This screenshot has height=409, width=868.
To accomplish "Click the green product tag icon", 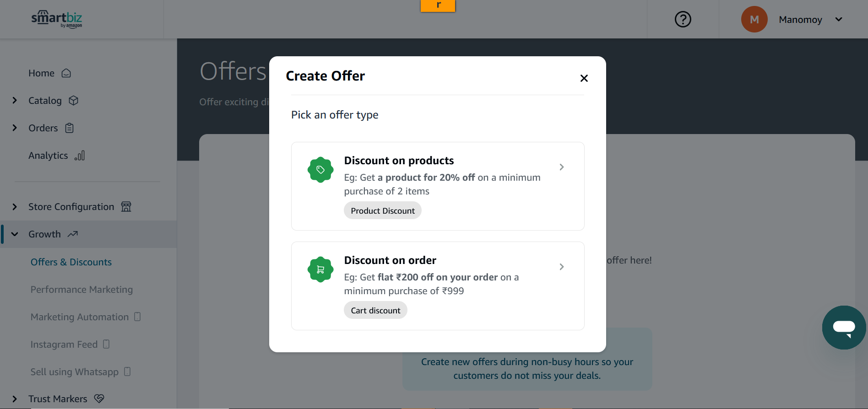I will 320,170.
